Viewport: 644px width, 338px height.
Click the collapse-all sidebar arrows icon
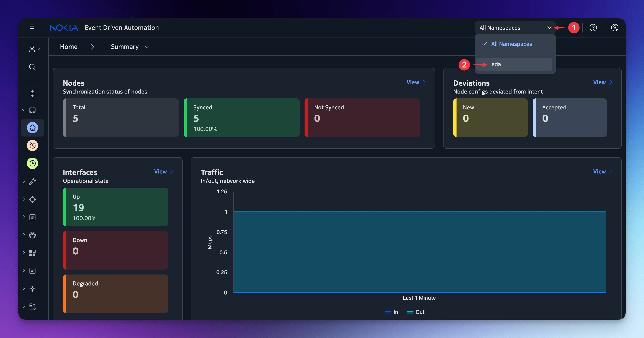click(x=32, y=94)
